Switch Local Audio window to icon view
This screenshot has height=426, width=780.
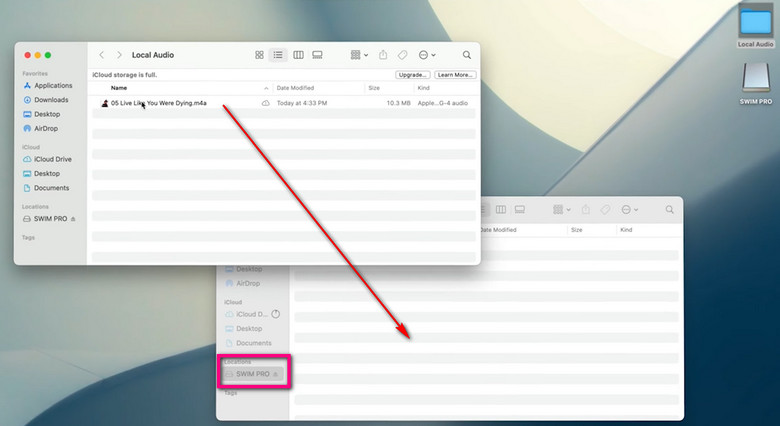(x=259, y=55)
